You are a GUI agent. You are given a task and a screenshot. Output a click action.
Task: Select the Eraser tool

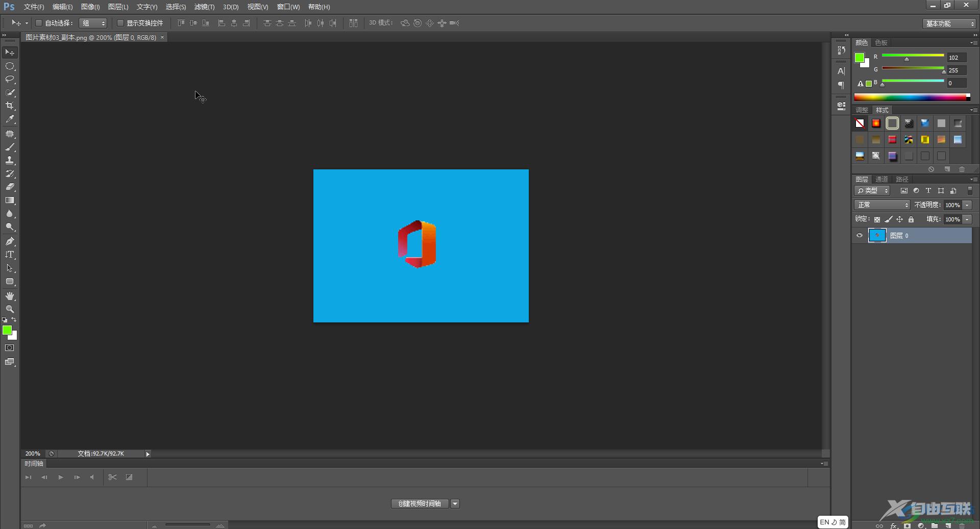10,187
